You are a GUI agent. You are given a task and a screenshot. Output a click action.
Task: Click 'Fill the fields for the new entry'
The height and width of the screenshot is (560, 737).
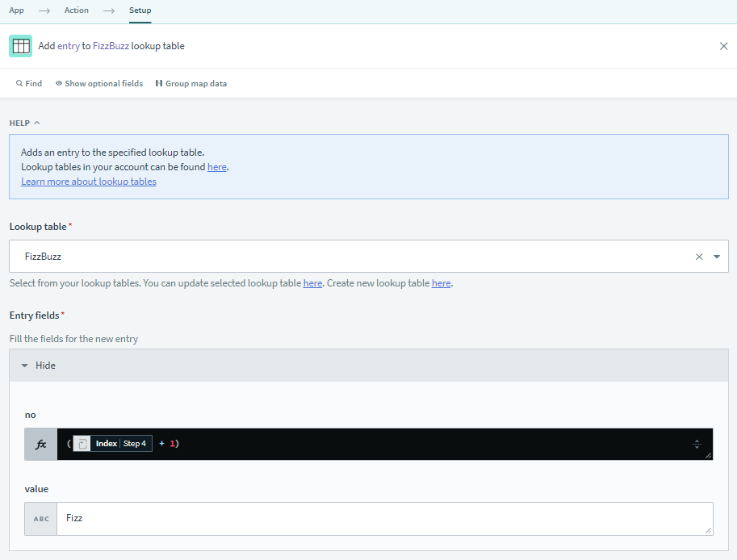click(73, 339)
